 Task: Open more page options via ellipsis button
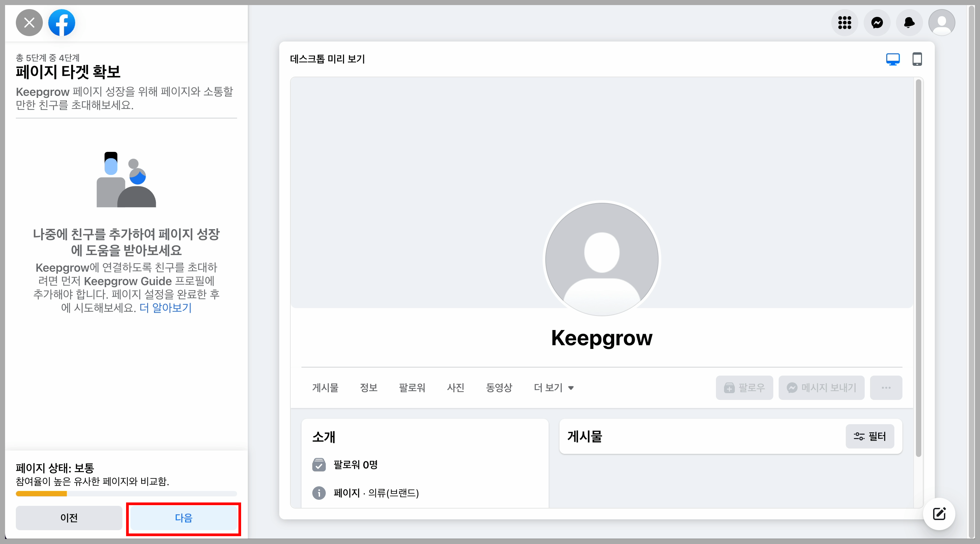[886, 388]
